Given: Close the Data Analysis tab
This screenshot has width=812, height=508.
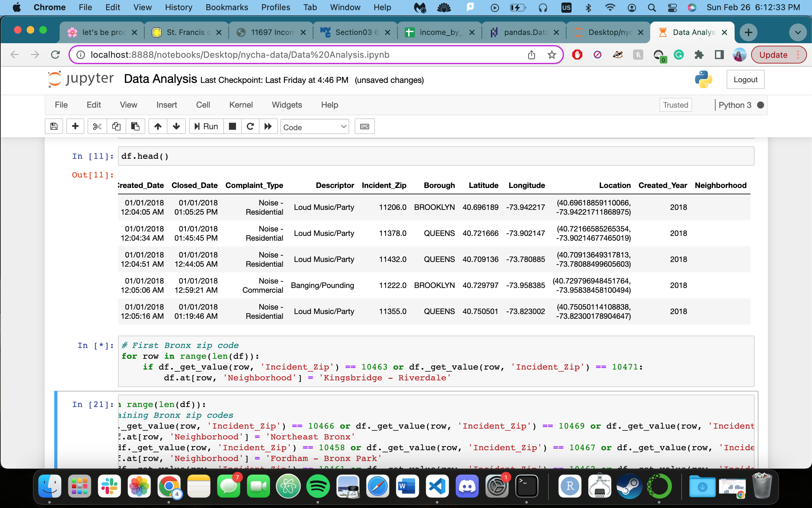Looking at the screenshot, I should pos(724,32).
